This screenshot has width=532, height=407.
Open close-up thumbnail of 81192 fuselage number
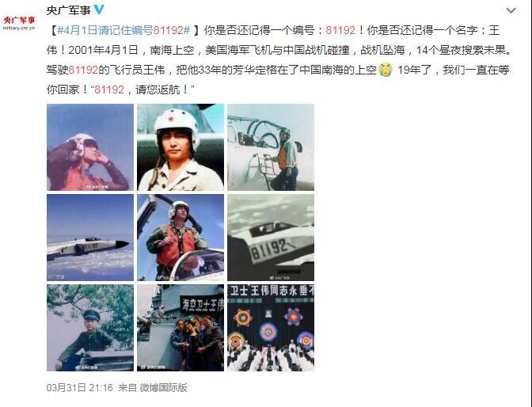coord(271,238)
